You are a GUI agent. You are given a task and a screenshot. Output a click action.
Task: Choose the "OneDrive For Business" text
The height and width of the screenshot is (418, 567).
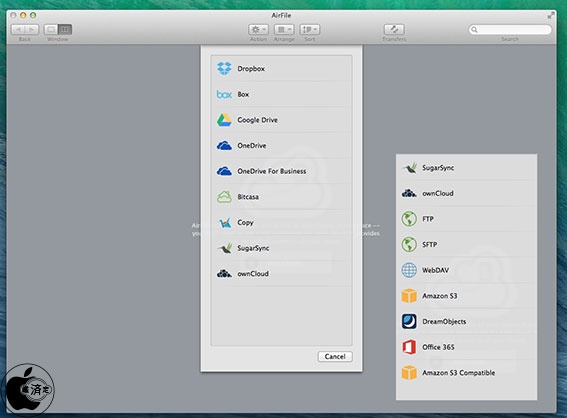[x=272, y=171]
